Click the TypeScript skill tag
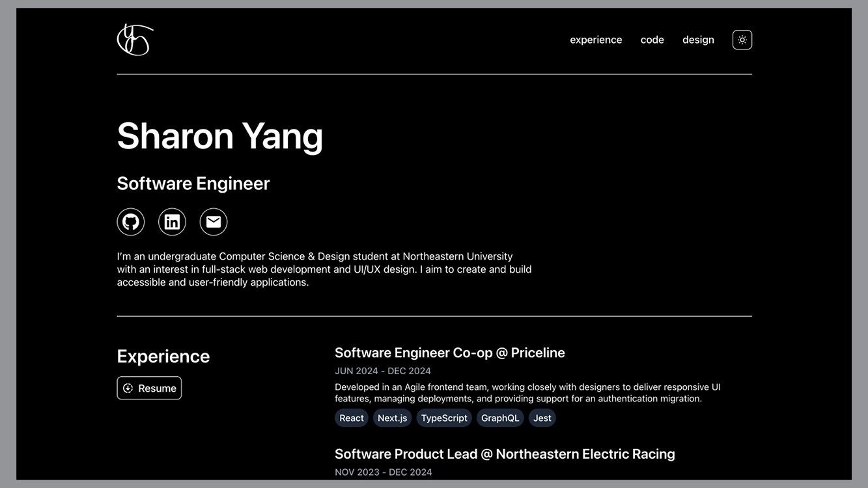This screenshot has width=868, height=488. coord(443,418)
